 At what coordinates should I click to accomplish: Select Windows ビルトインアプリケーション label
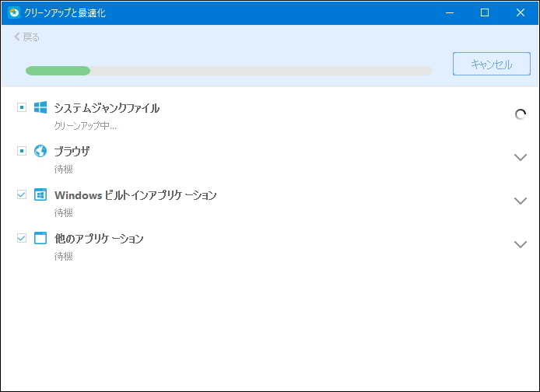click(135, 195)
